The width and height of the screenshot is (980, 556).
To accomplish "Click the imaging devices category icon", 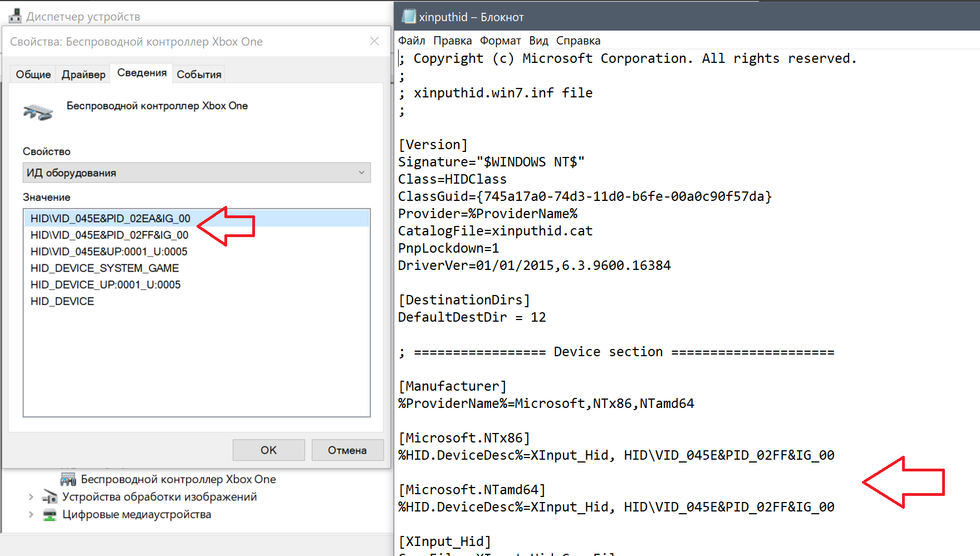I will click(50, 496).
